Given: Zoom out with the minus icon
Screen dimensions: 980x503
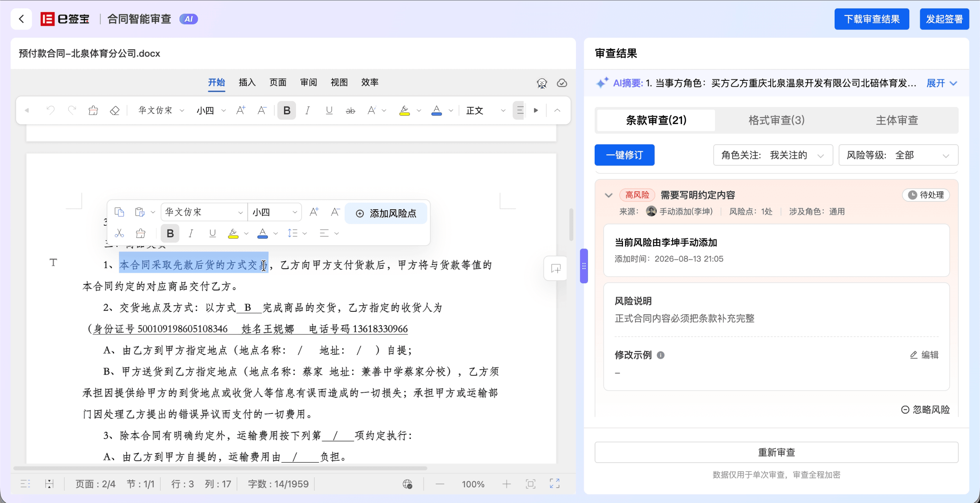Looking at the screenshot, I should tap(440, 484).
